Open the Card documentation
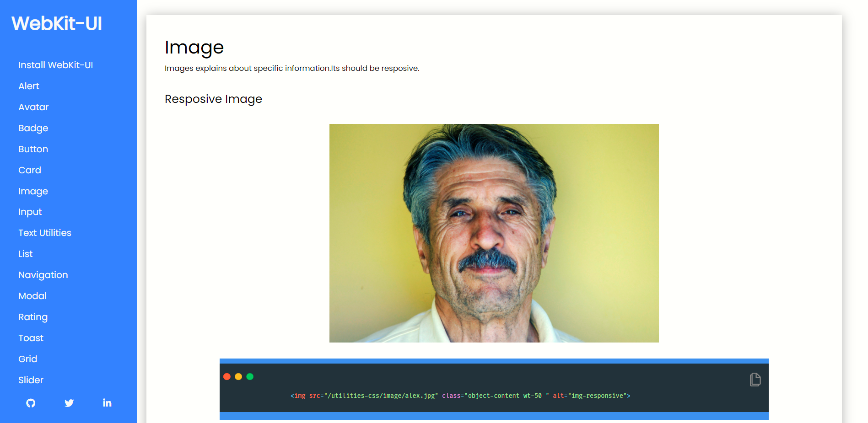The height and width of the screenshot is (423, 868). point(30,170)
